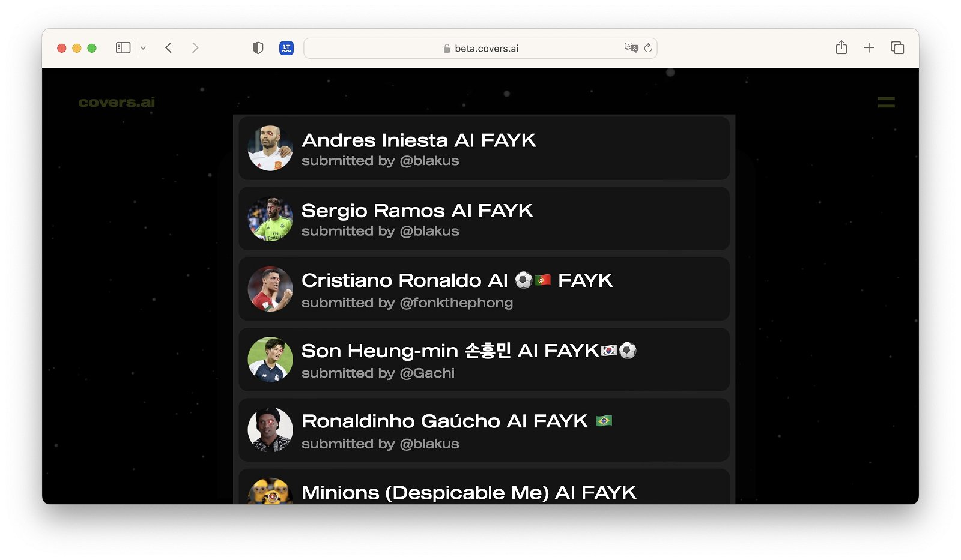The height and width of the screenshot is (560, 961).
Task: Click 'submitted by @fonkthephong' text
Action: coord(407,303)
